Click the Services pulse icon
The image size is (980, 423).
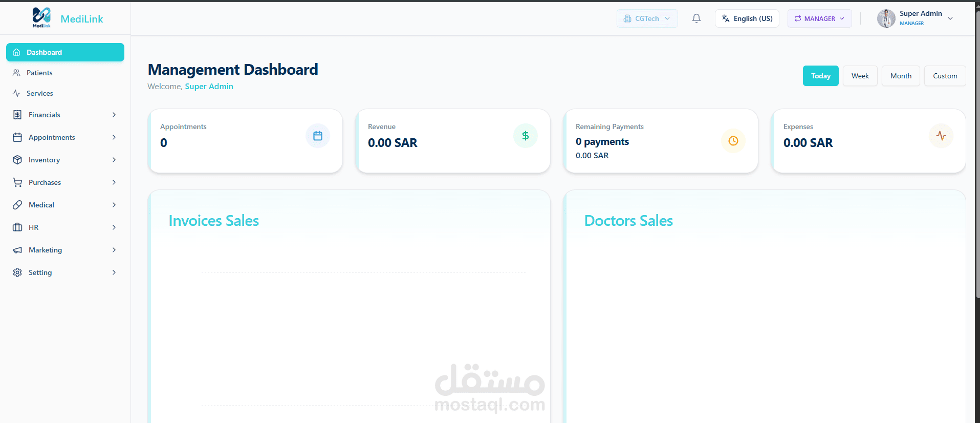(16, 93)
